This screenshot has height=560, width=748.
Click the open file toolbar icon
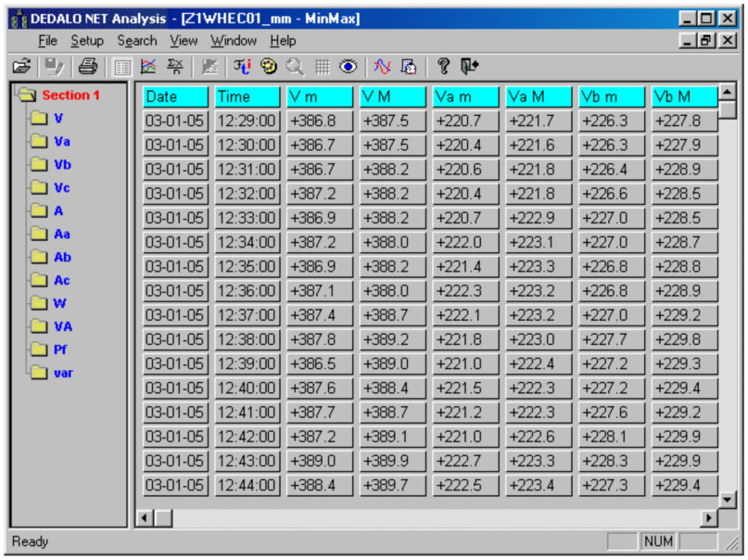pyautogui.click(x=20, y=66)
